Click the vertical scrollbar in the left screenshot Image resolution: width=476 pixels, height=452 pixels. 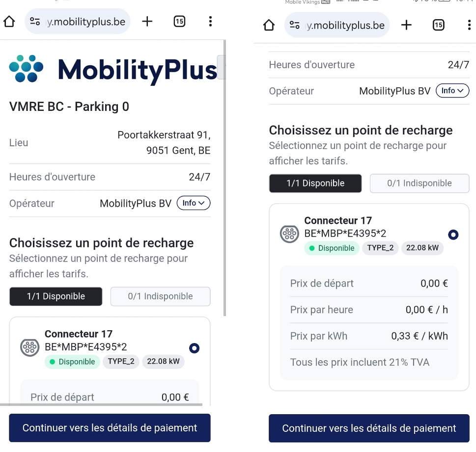click(x=225, y=177)
